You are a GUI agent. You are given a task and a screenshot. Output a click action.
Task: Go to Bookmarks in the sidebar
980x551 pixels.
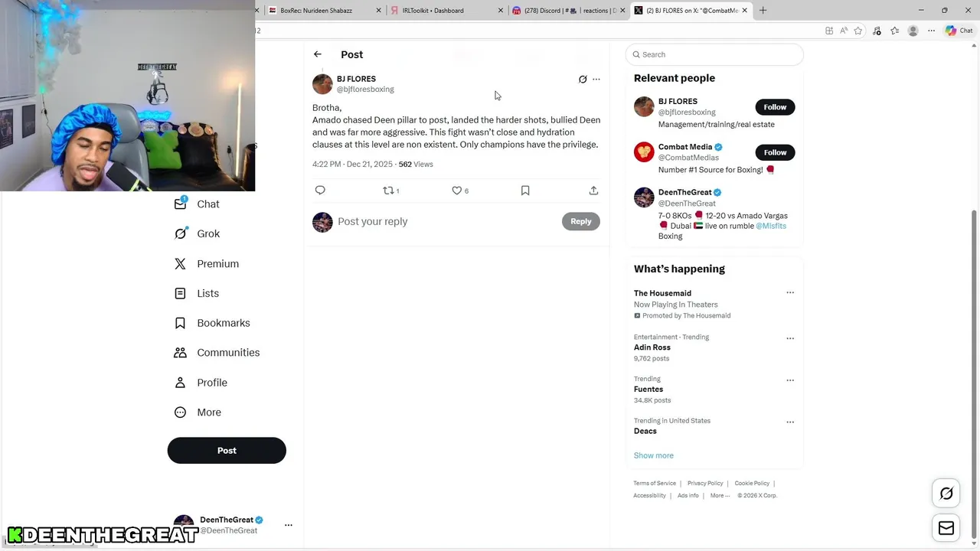(223, 323)
